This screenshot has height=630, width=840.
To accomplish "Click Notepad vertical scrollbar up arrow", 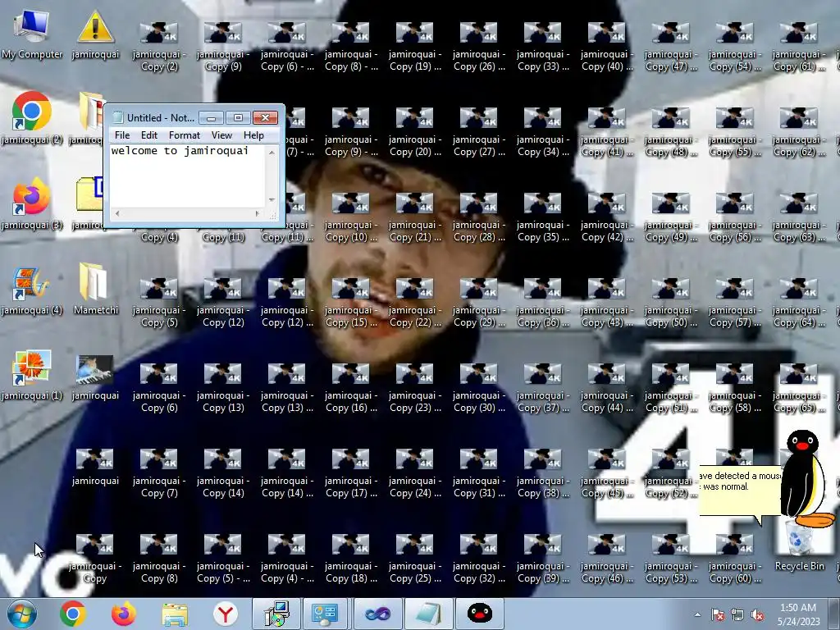I will point(272,152).
